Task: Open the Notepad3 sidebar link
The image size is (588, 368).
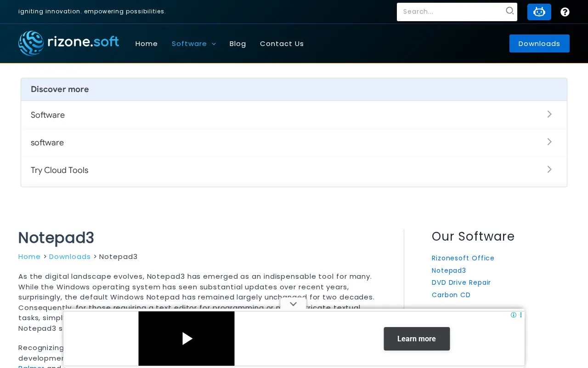Action: click(x=449, y=270)
